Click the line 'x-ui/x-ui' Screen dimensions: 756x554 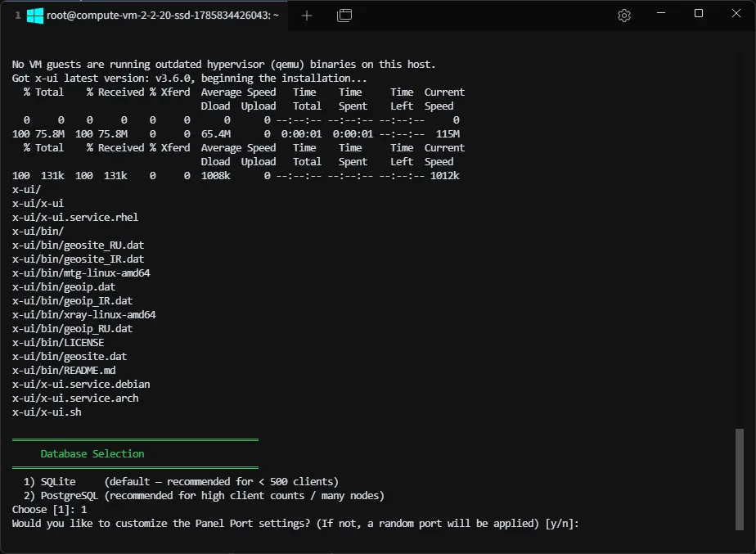[x=38, y=204]
